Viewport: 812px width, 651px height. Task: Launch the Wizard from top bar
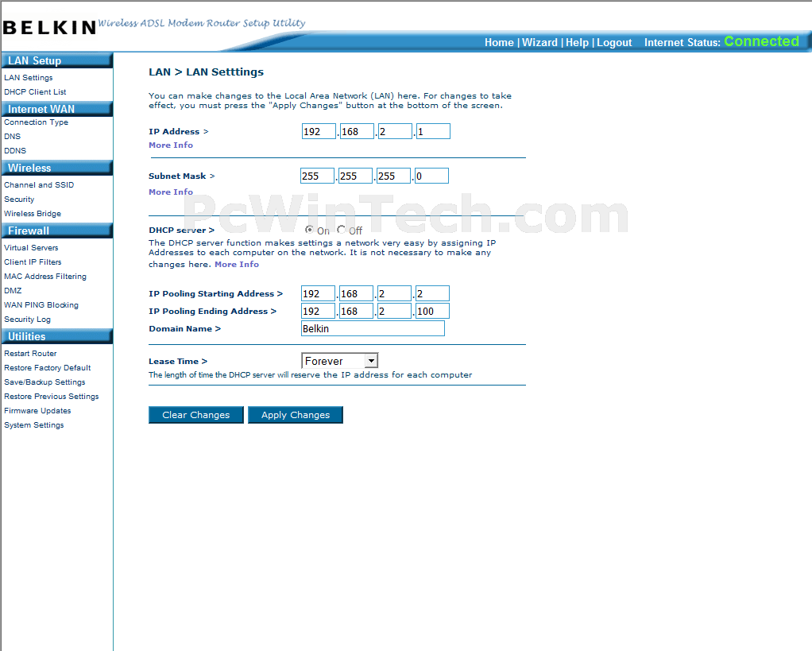point(539,42)
